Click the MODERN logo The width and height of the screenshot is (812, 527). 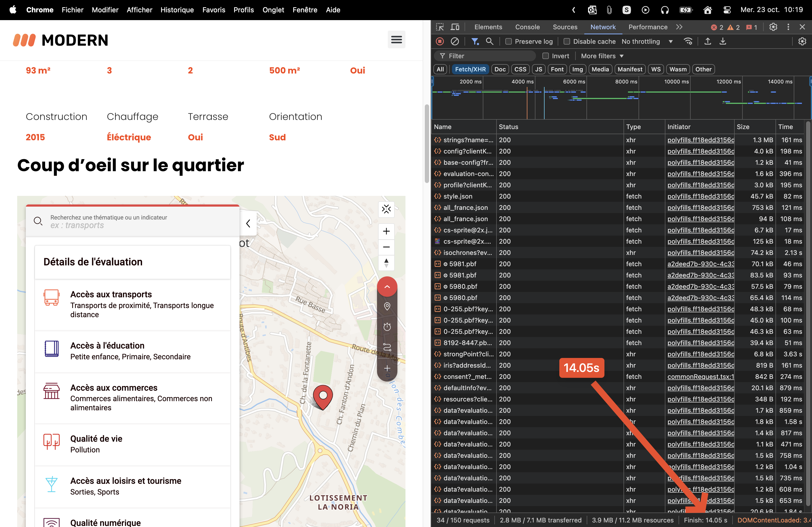coord(60,40)
